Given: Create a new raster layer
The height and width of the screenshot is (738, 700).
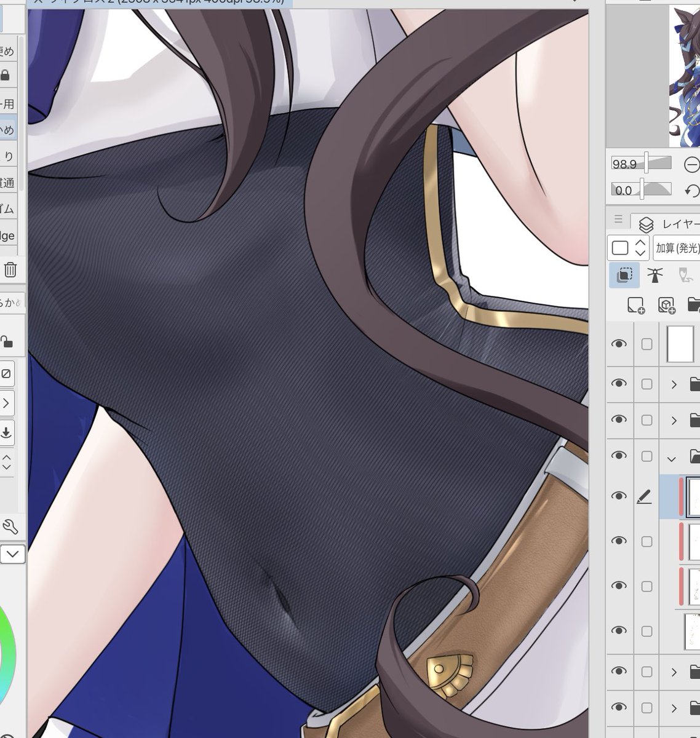Looking at the screenshot, I should click(x=635, y=304).
